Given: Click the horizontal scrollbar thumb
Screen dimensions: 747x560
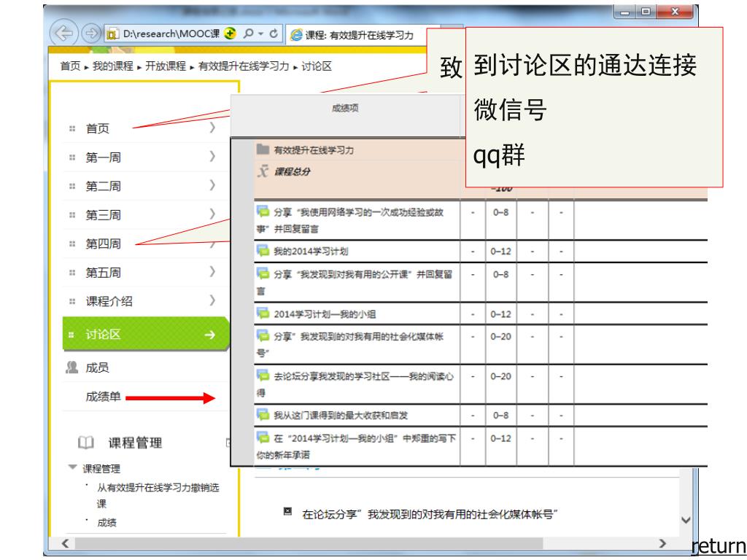Looking at the screenshot, I should [309, 543].
